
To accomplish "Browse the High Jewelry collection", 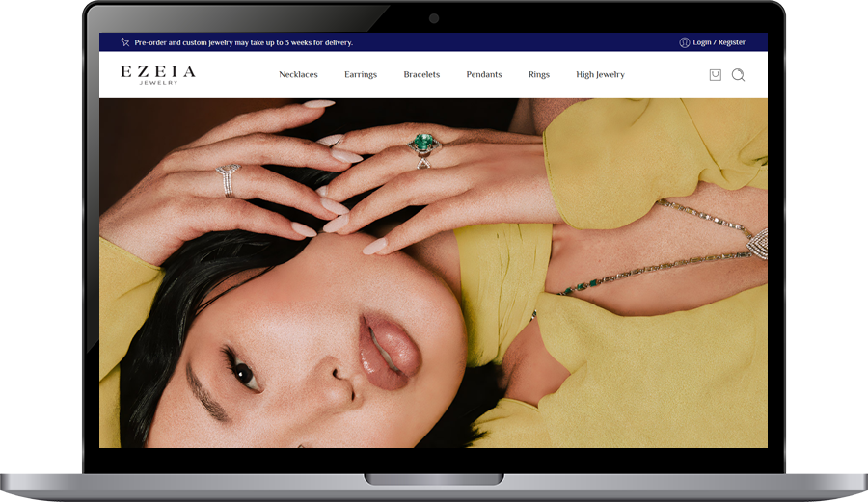I will click(x=600, y=75).
